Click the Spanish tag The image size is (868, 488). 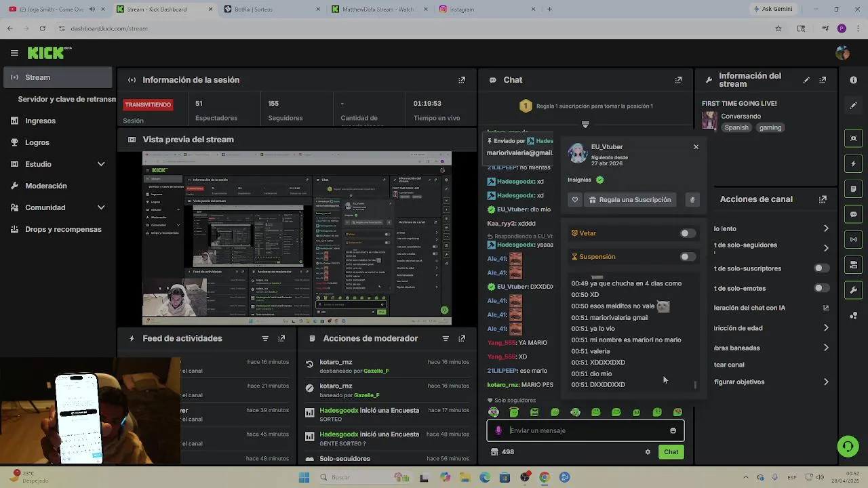click(736, 127)
